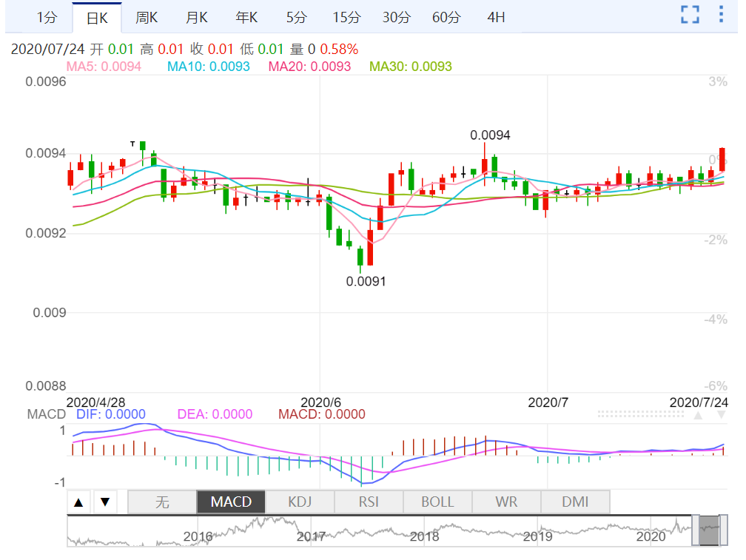746x560 pixels.
Task: Click the gray up triangle under 2020/7/24
Action: pos(697,416)
